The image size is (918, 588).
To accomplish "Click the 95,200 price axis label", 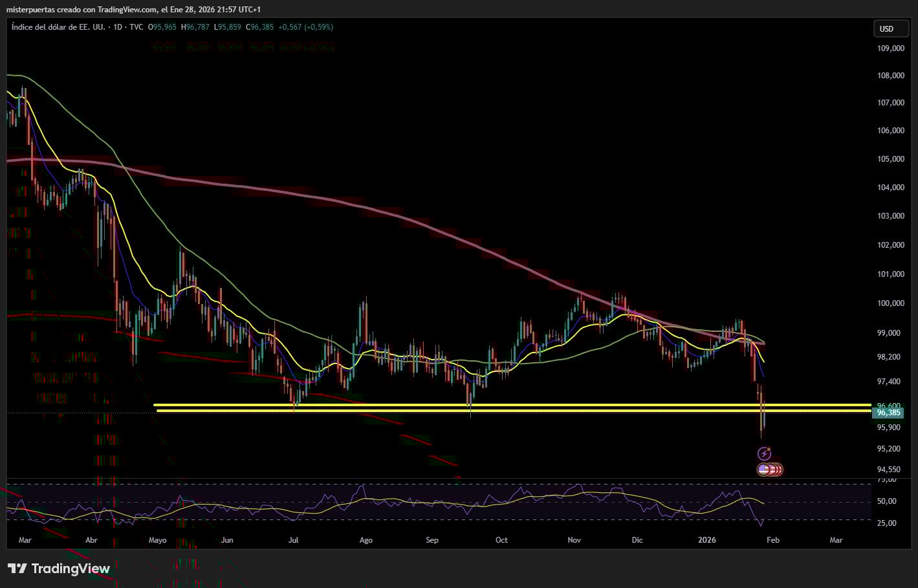I will click(888, 449).
